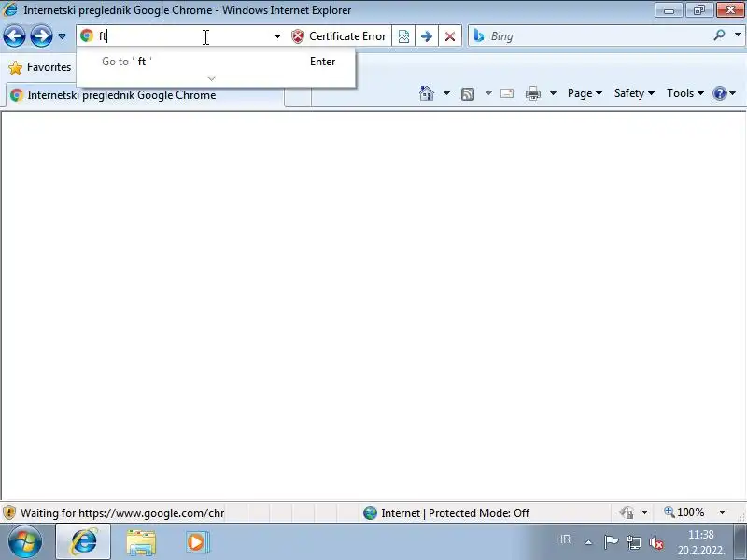Screen dimensions: 747x560
Task: Open the Print options dropdown arrow
Action: (553, 93)
